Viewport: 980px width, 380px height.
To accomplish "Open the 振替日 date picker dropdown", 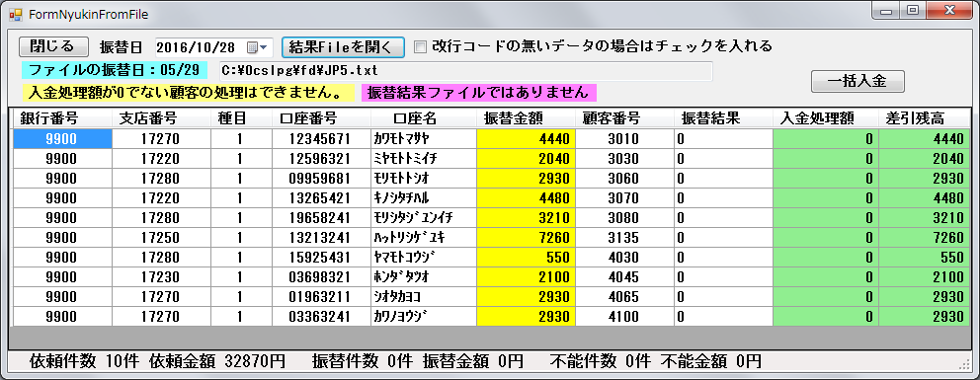I will (x=258, y=47).
